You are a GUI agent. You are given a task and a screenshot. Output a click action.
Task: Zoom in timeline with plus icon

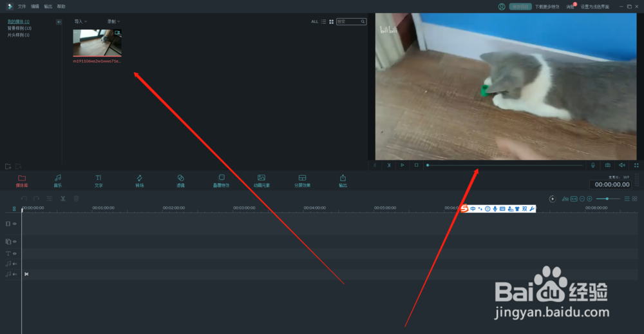tap(589, 199)
